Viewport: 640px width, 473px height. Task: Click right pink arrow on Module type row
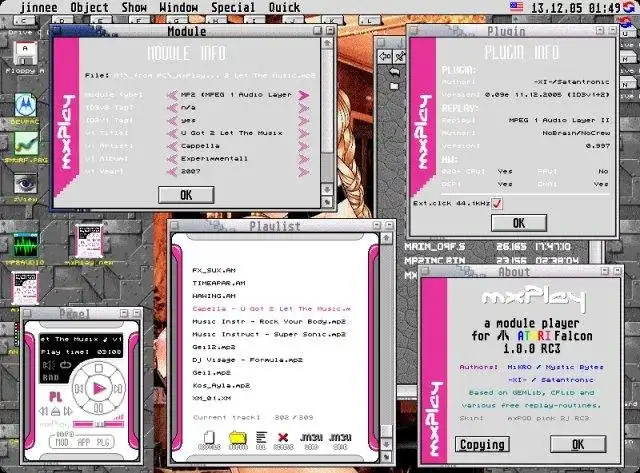pos(303,95)
